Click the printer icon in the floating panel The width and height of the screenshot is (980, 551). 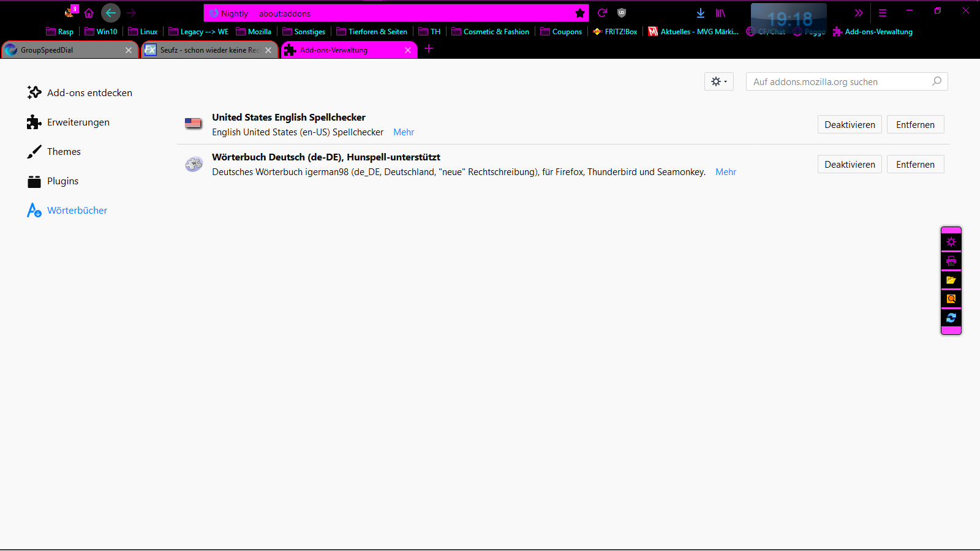pos(951,261)
